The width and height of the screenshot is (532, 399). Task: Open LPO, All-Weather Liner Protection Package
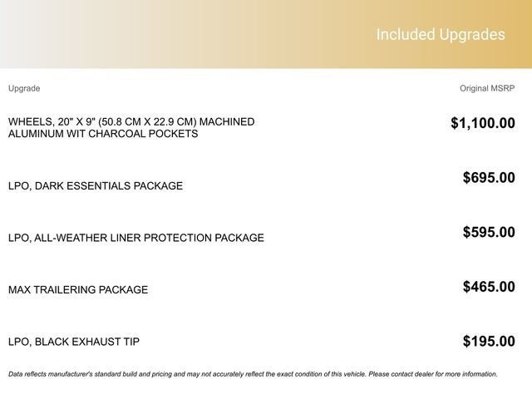click(x=136, y=238)
